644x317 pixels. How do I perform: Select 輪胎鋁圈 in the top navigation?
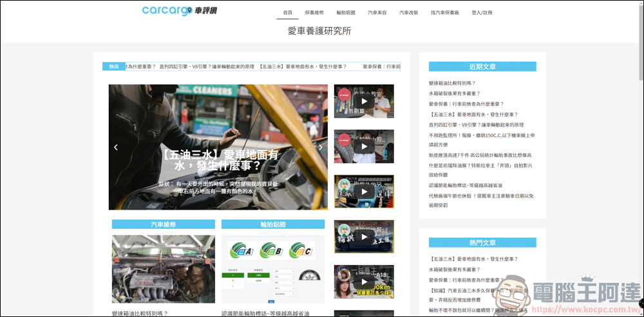click(346, 12)
